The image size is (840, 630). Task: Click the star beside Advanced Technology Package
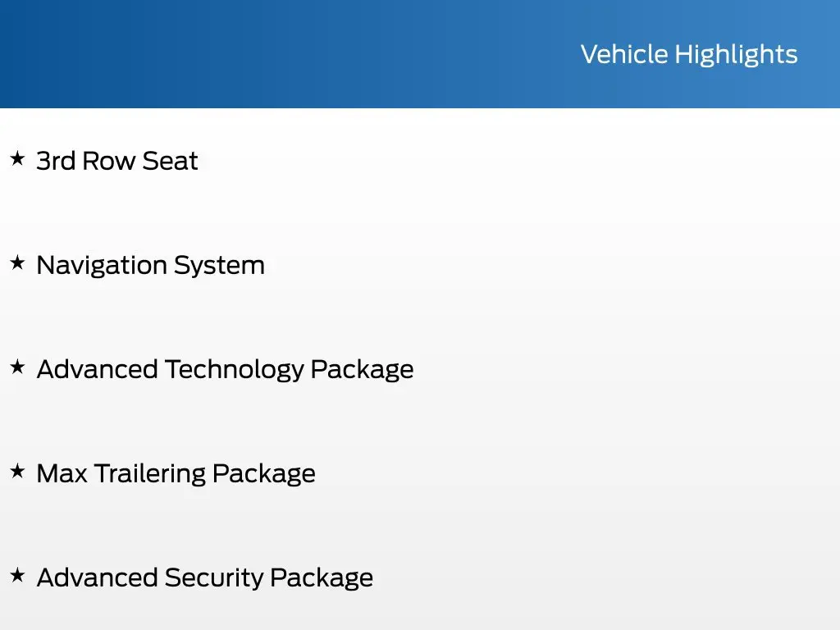(x=18, y=367)
